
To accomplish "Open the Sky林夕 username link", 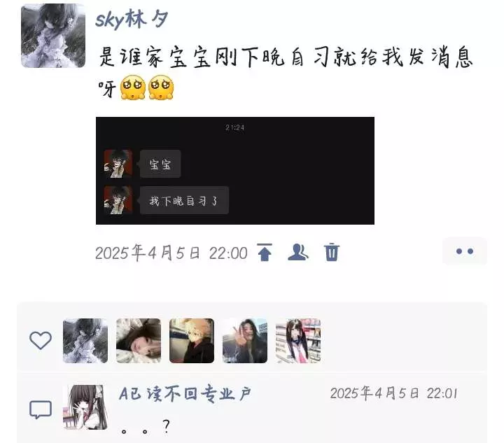I will pyautogui.click(x=132, y=20).
